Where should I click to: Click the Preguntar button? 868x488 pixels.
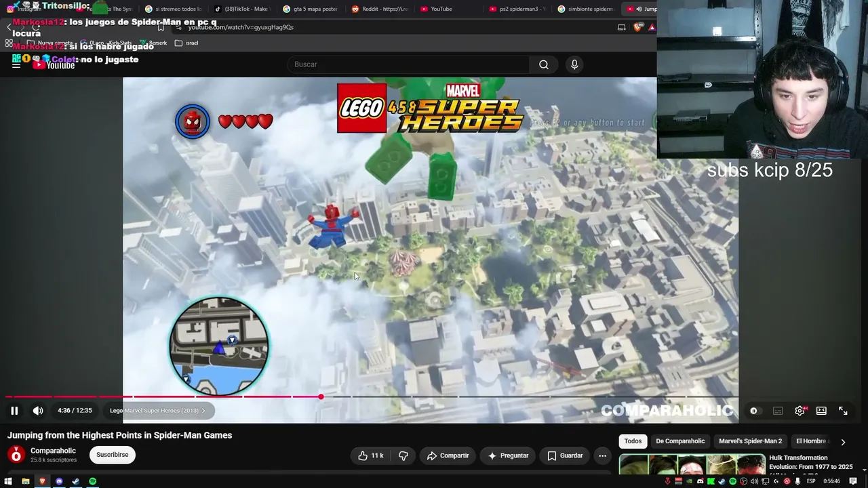pos(508,455)
